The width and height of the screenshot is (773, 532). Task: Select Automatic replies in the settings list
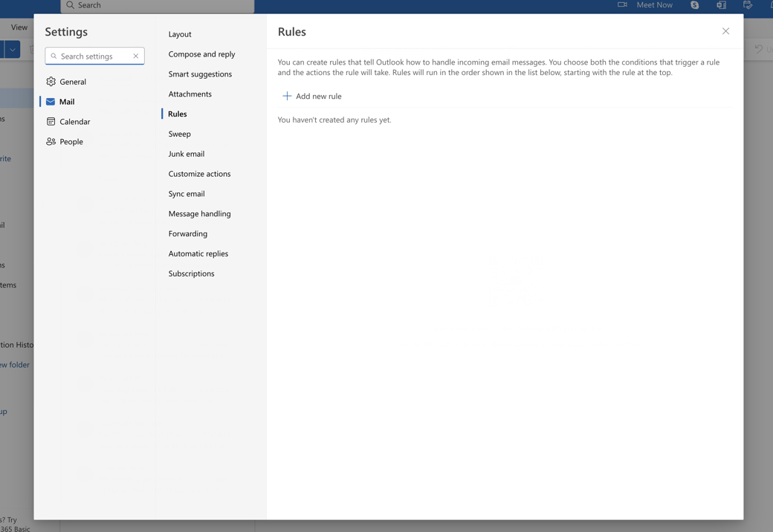(x=199, y=253)
